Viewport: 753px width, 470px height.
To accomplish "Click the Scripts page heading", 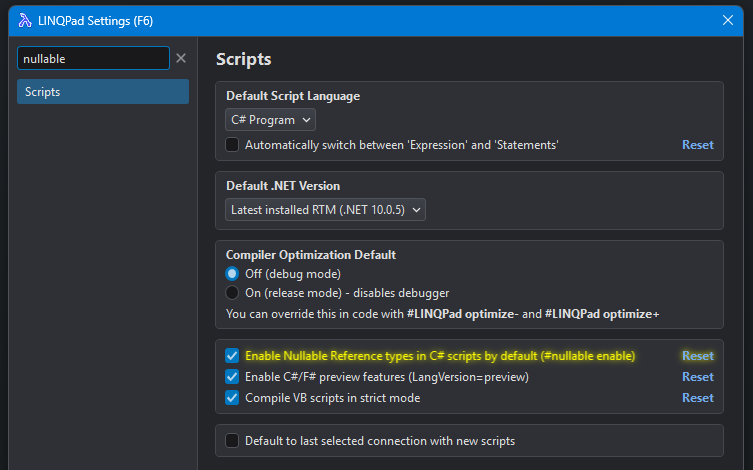I will tap(244, 60).
